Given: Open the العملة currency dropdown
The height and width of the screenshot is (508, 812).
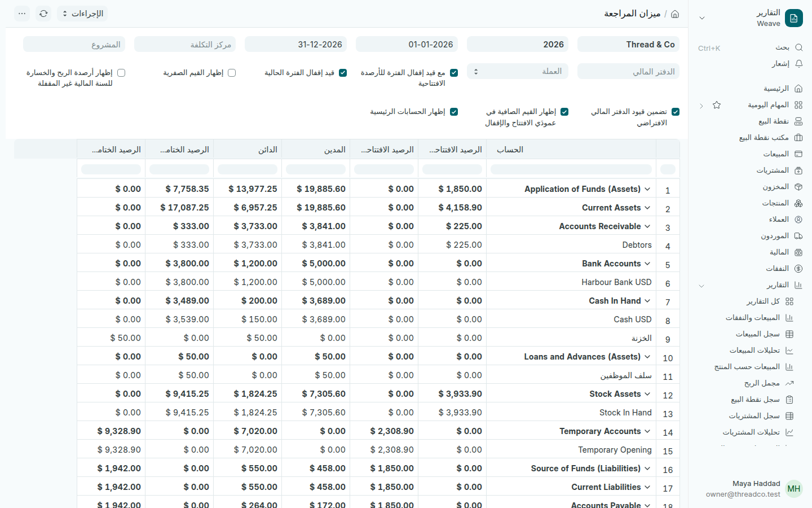Looking at the screenshot, I should 518,71.
